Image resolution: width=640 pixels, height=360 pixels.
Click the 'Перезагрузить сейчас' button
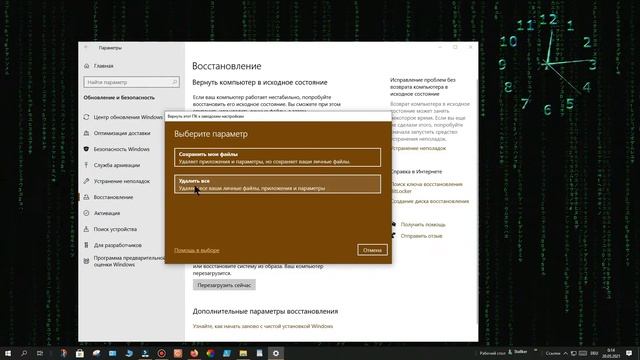coord(224,285)
